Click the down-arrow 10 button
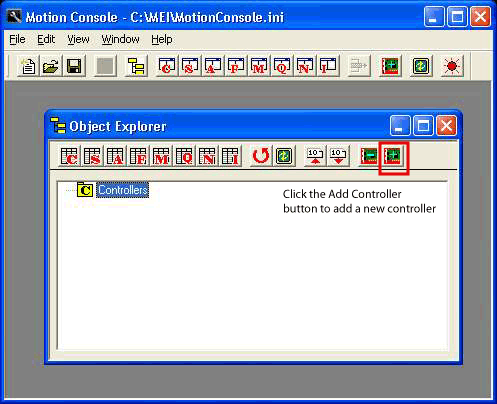This screenshot has width=497, height=404. tap(338, 156)
